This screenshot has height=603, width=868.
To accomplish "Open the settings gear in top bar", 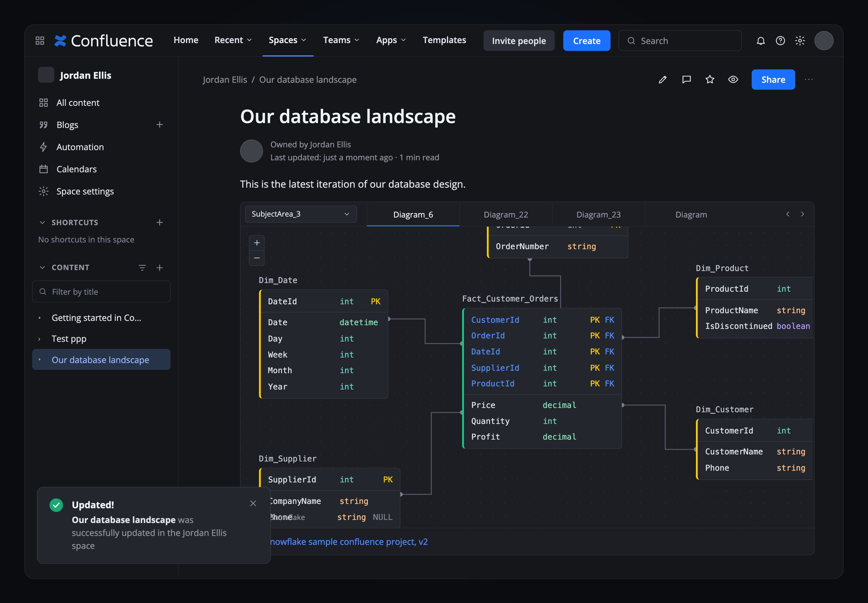I will pyautogui.click(x=800, y=40).
